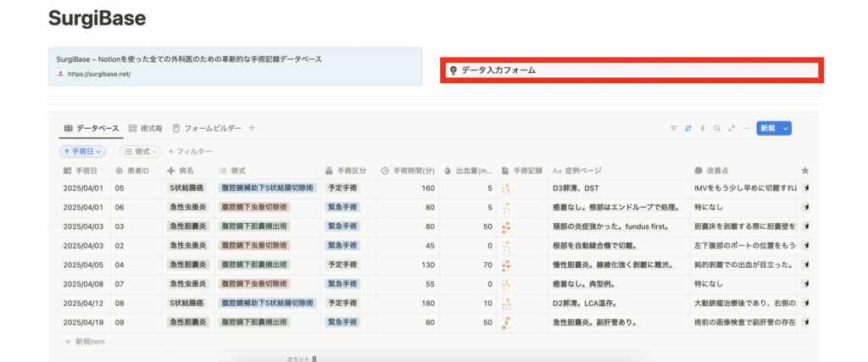Click 患者ID column header
This screenshot has height=362, width=868.
pyautogui.click(x=136, y=170)
